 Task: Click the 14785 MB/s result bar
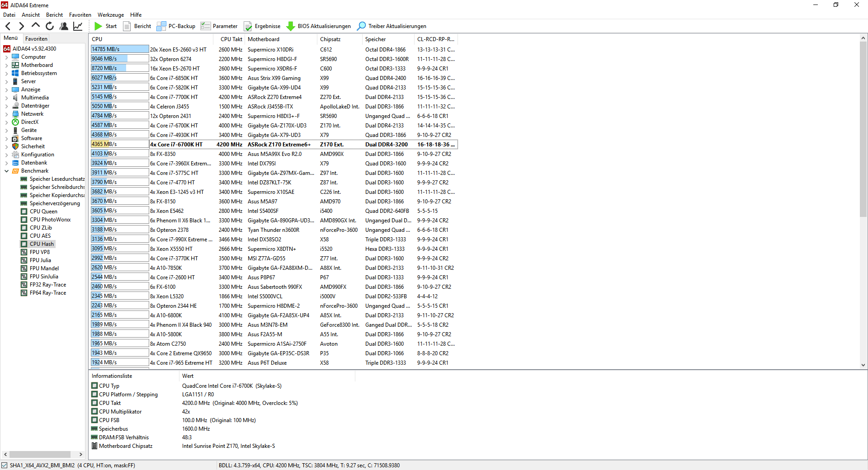(120, 49)
